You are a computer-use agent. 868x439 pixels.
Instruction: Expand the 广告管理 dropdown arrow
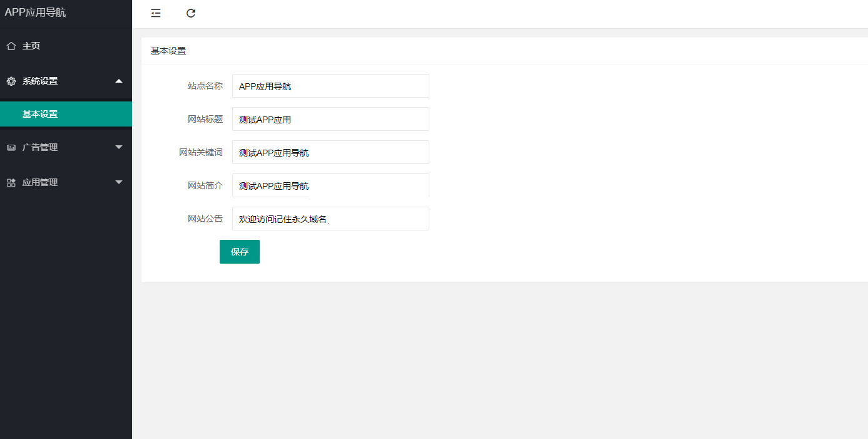119,147
